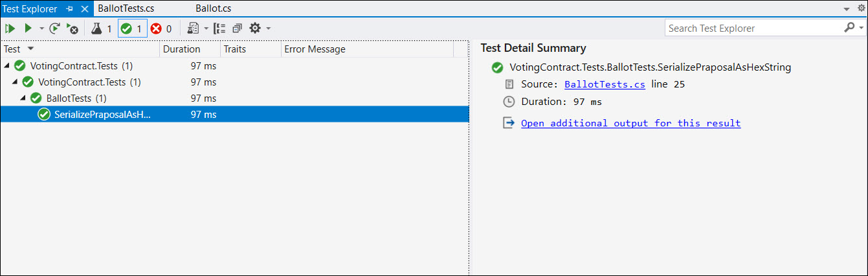This screenshot has height=276, width=868.
Task: Run failed tests
Action: point(72,29)
